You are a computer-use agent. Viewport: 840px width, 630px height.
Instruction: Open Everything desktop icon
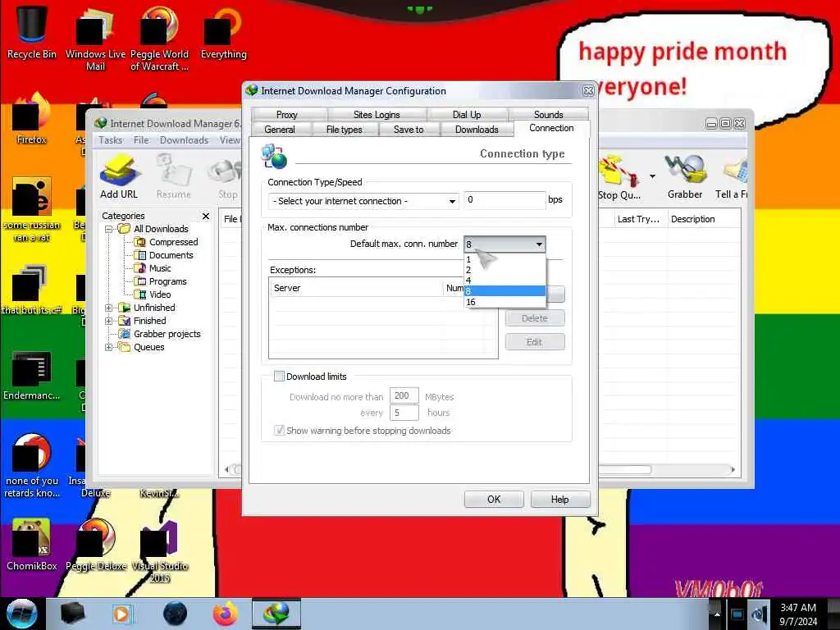[223, 32]
